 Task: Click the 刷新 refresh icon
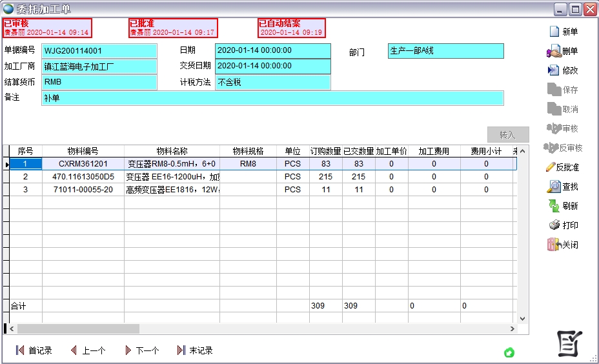click(x=554, y=206)
